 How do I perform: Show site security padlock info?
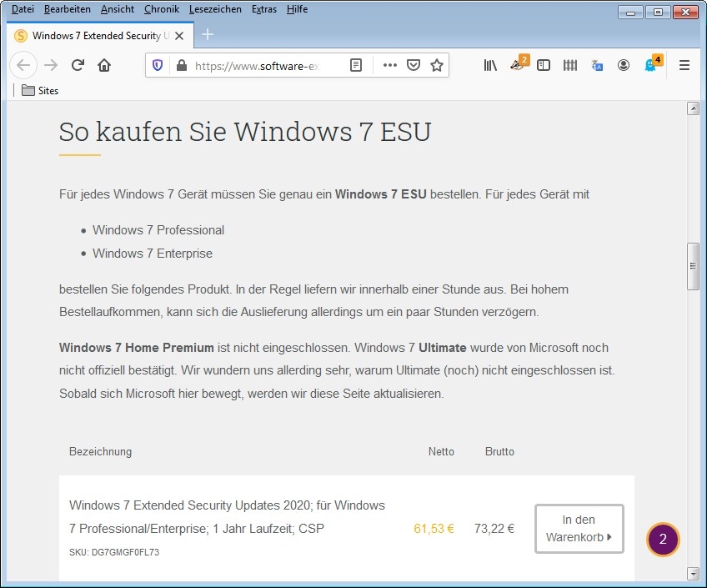[181, 66]
